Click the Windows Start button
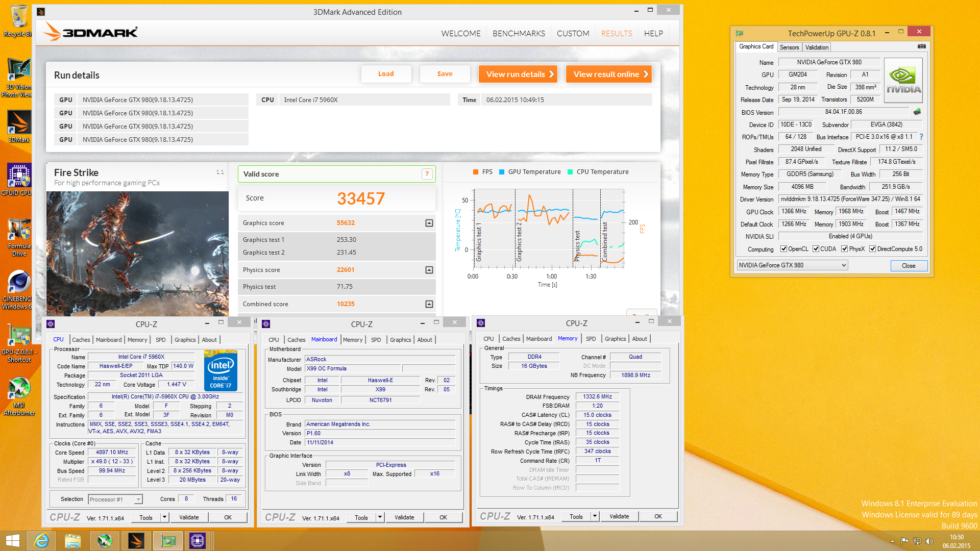980x551 pixels. click(x=12, y=541)
